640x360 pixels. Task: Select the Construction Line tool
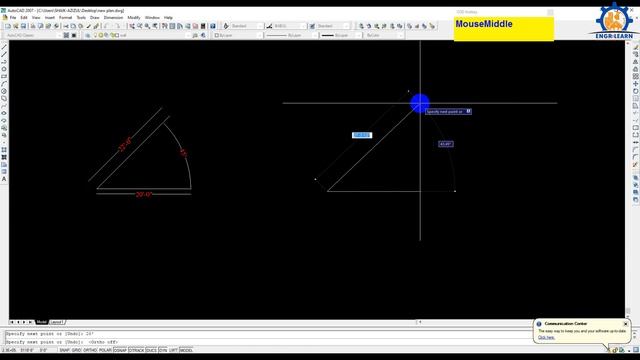(4, 54)
